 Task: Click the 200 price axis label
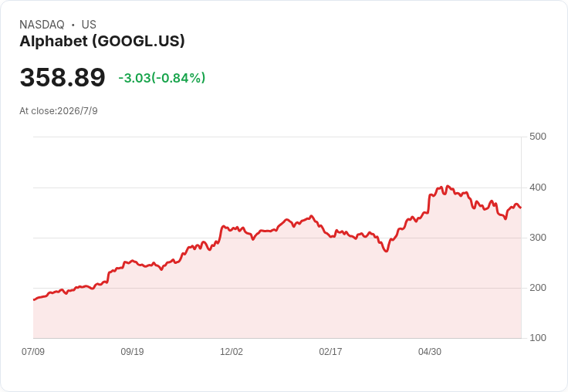(538, 288)
